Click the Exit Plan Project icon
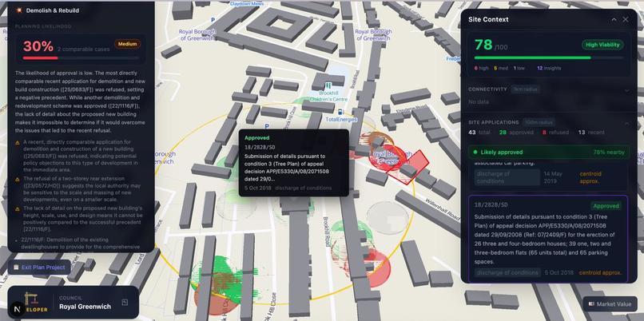Viewport: 644px width, 321px height. (16, 267)
